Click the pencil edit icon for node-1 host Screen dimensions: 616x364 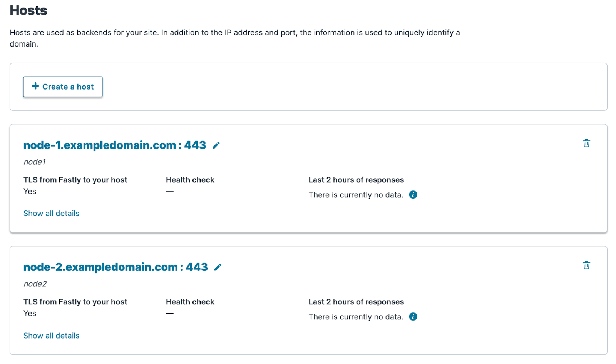point(216,145)
